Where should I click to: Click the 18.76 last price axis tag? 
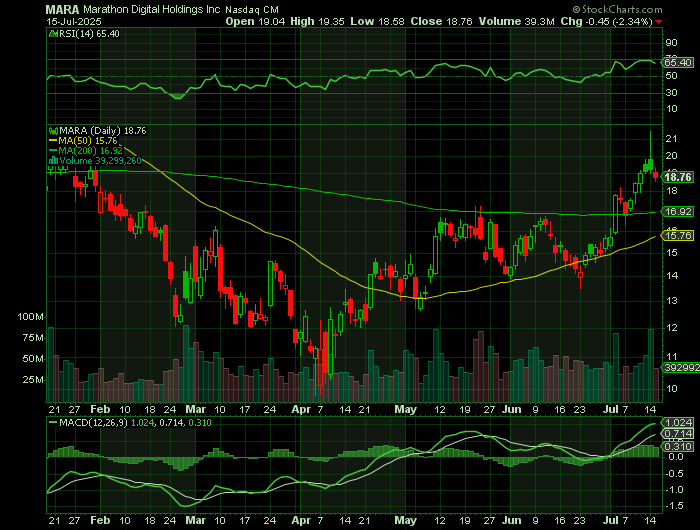click(678, 177)
